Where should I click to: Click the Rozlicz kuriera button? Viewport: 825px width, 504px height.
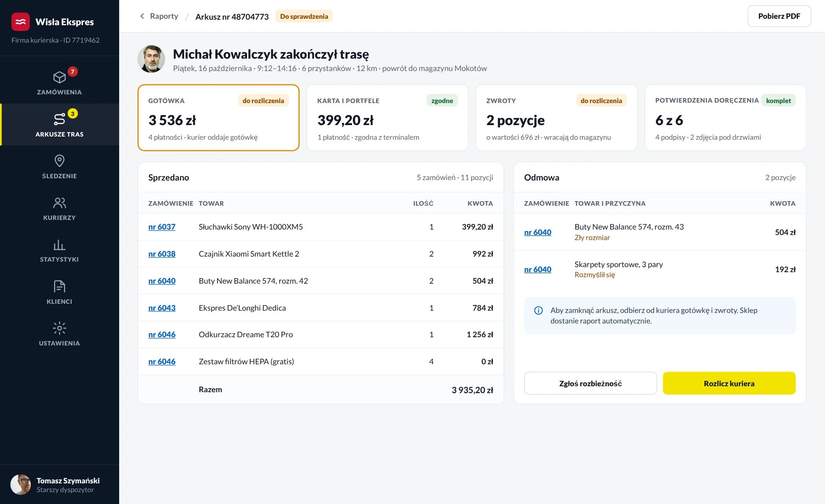point(729,383)
